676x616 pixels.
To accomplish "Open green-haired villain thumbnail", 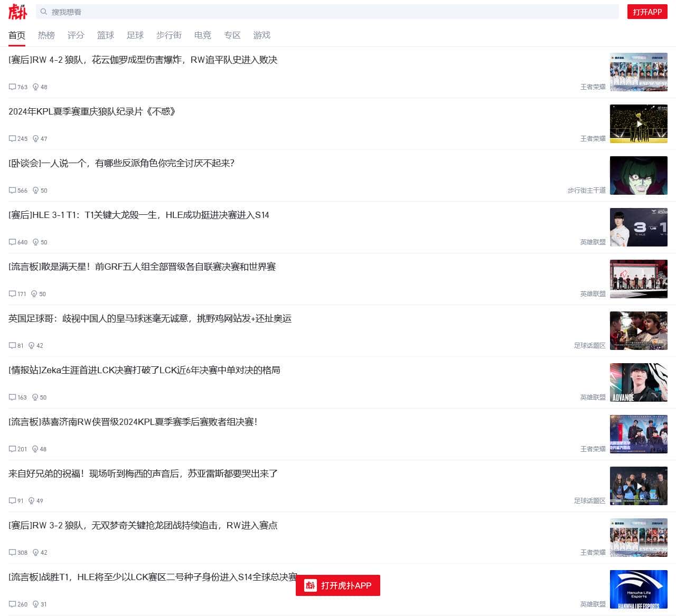I will coord(639,175).
